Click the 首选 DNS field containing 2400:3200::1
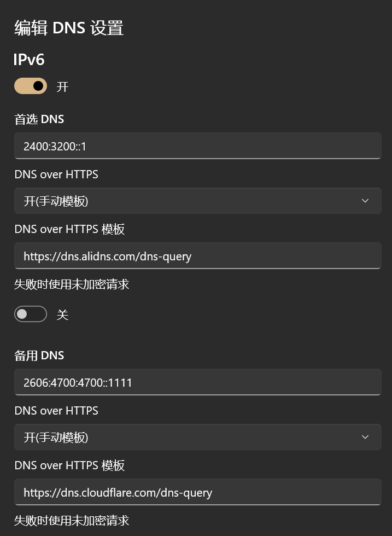This screenshot has height=536, width=392. 197,146
